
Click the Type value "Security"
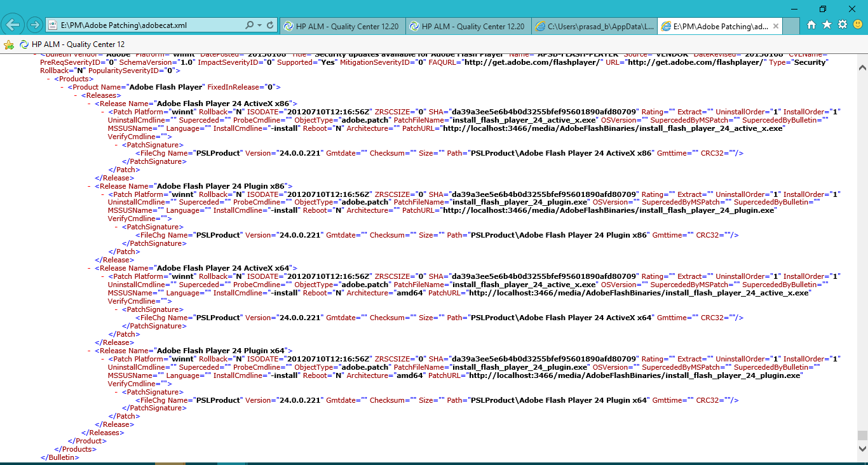point(810,62)
